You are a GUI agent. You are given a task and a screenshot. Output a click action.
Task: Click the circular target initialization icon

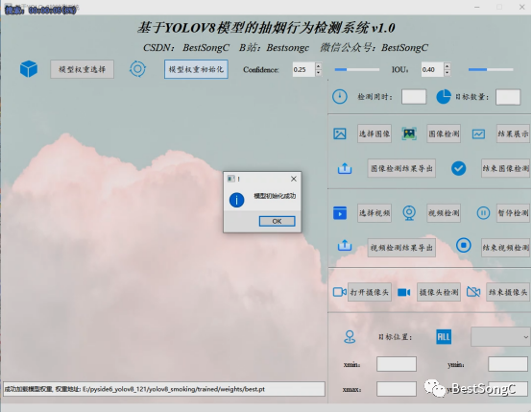pyautogui.click(x=137, y=69)
